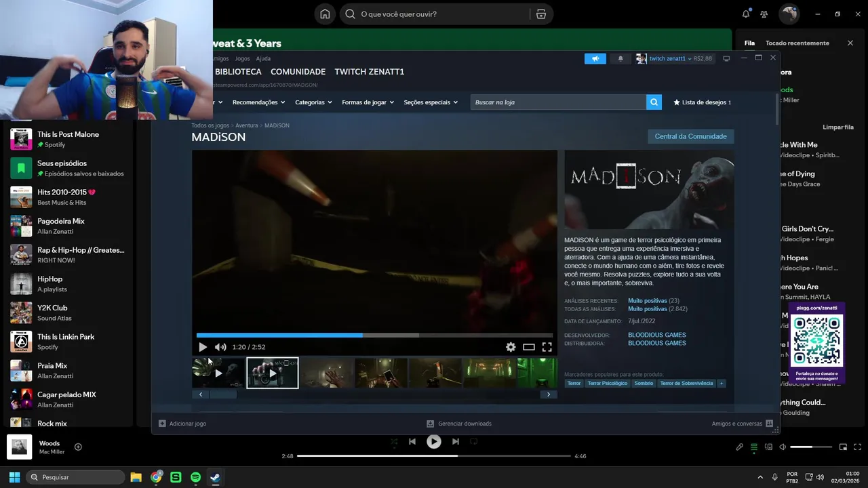Open Spotify miniplayer

coord(843,447)
